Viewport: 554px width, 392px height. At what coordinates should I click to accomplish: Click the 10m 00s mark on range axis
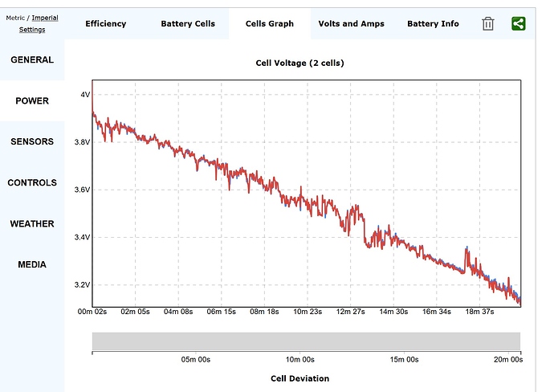[300, 360]
